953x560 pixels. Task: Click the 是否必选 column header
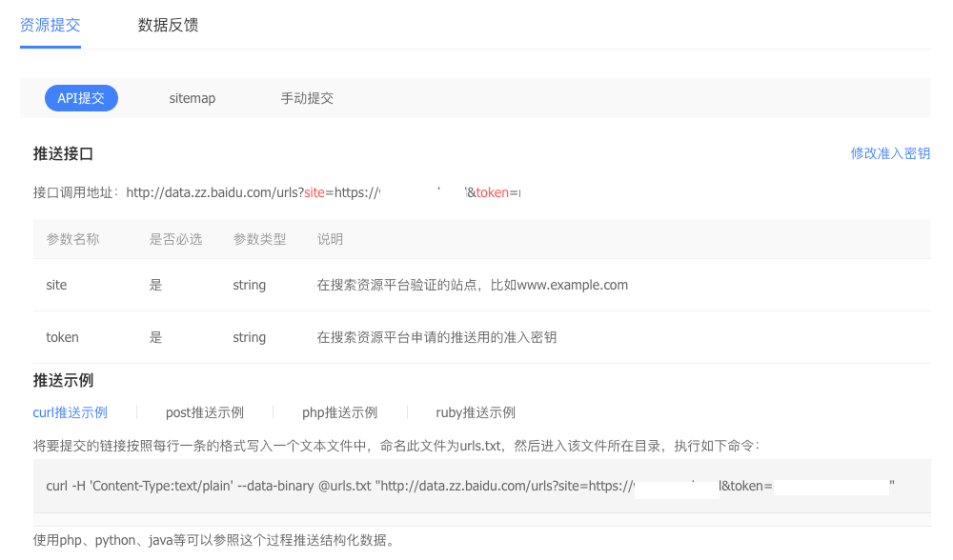pos(175,239)
